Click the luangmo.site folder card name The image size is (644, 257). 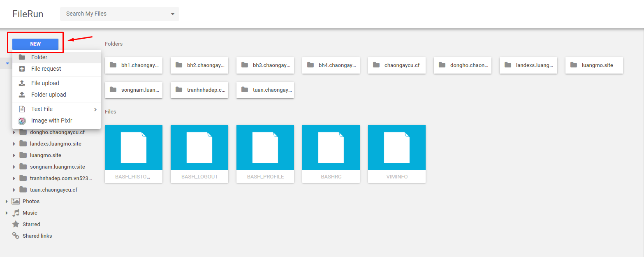coord(598,65)
